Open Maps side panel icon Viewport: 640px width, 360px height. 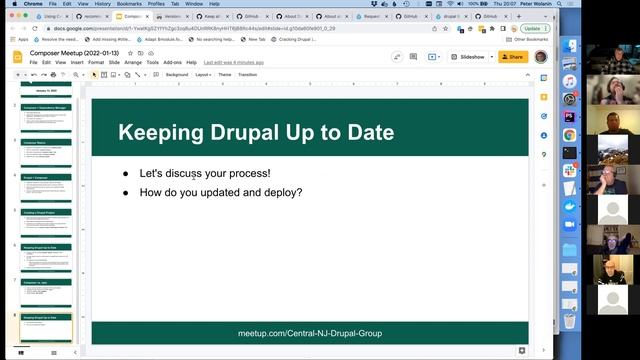pyautogui.click(x=544, y=155)
